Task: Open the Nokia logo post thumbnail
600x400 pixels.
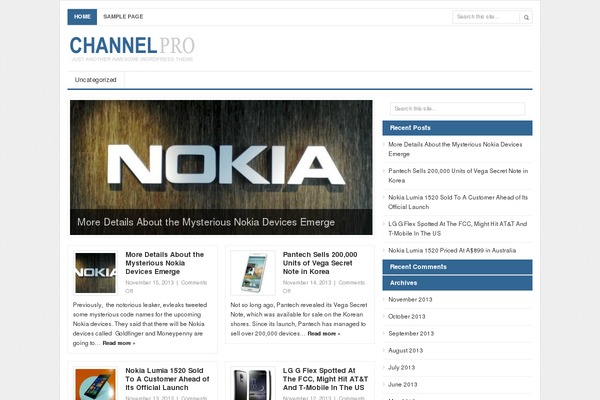Action: click(x=96, y=273)
